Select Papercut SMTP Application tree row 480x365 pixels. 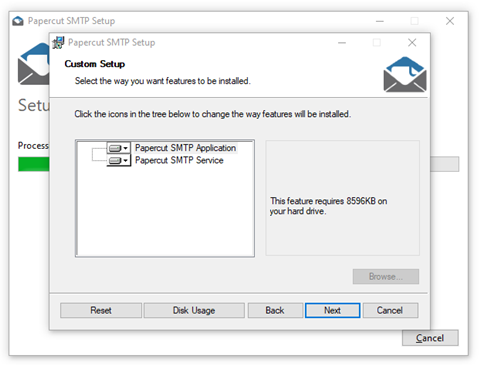(185, 148)
